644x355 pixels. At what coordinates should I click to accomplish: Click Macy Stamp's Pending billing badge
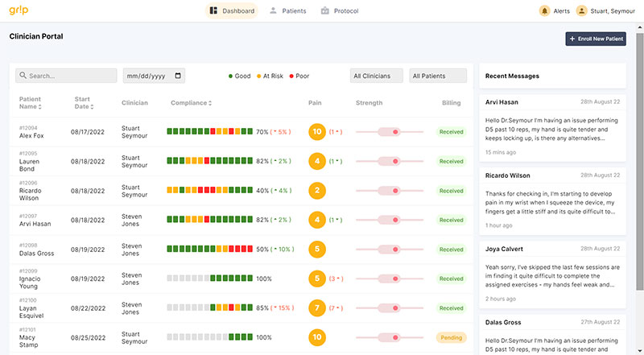(451, 337)
